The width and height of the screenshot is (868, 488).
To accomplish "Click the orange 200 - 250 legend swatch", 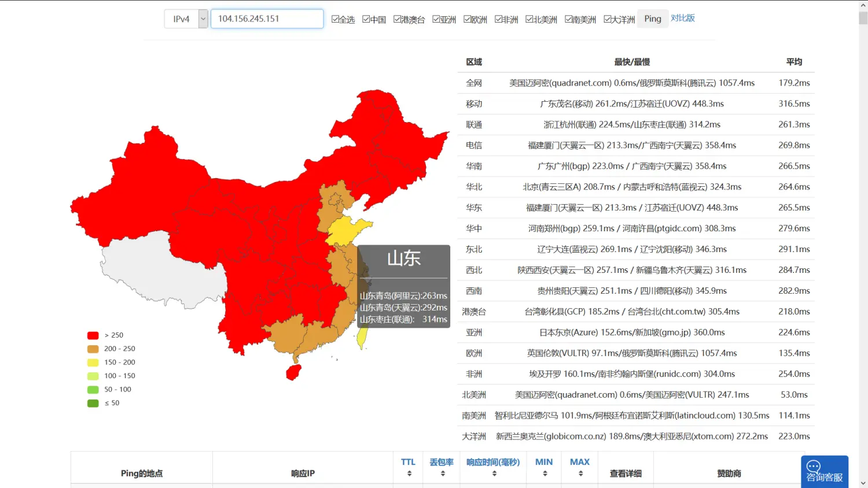I will click(x=93, y=349).
